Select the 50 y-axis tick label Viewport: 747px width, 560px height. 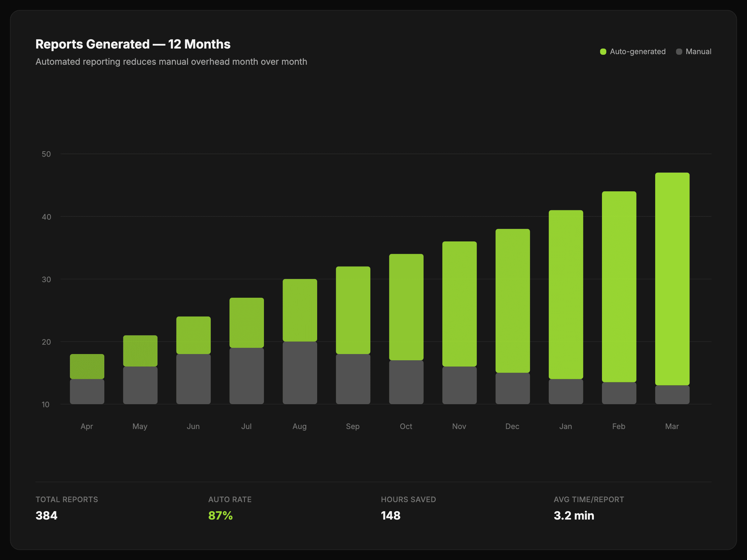tap(46, 154)
